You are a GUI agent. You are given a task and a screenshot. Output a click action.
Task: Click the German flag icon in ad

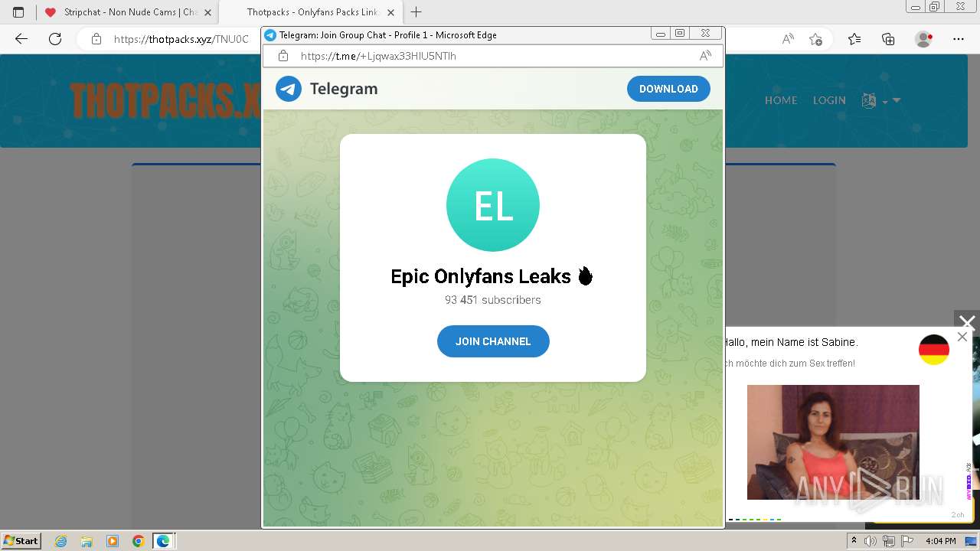tap(934, 350)
